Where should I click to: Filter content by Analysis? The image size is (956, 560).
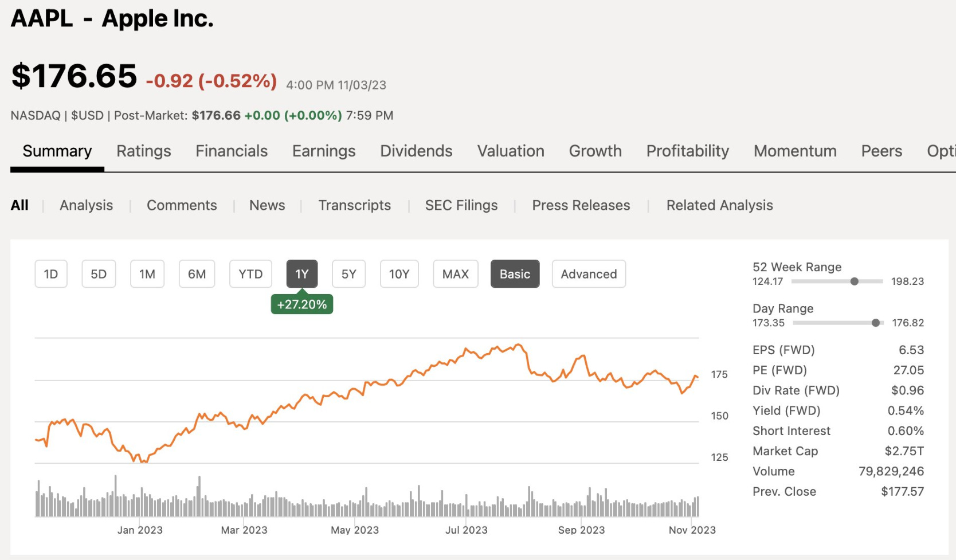point(87,205)
